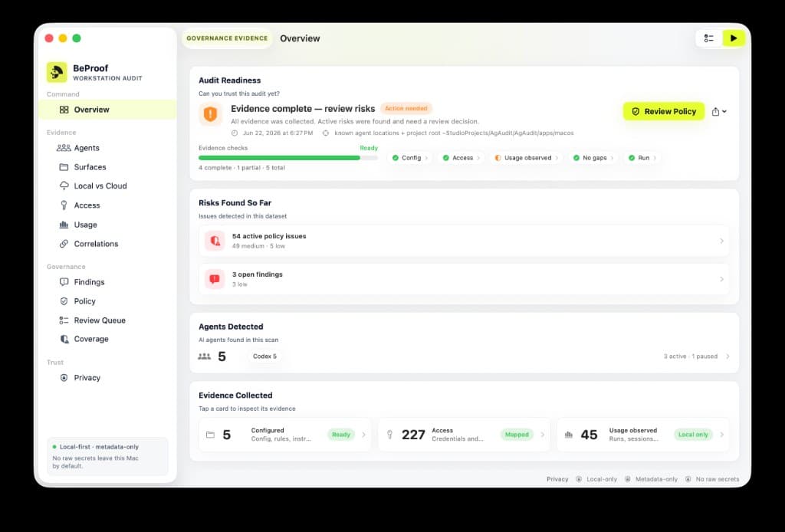Click the Local-first metadata-only notice box
The height and width of the screenshot is (532, 785).
coord(107,456)
